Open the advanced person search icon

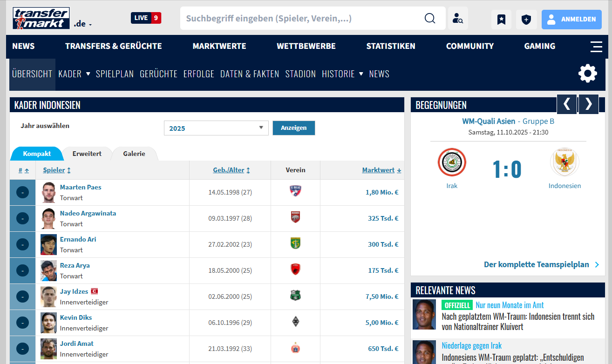[x=458, y=19]
